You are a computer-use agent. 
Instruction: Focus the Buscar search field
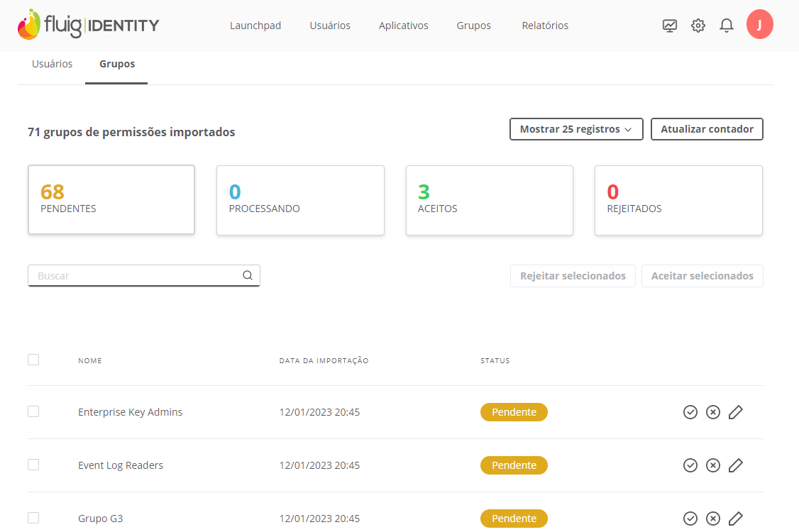[x=135, y=276]
